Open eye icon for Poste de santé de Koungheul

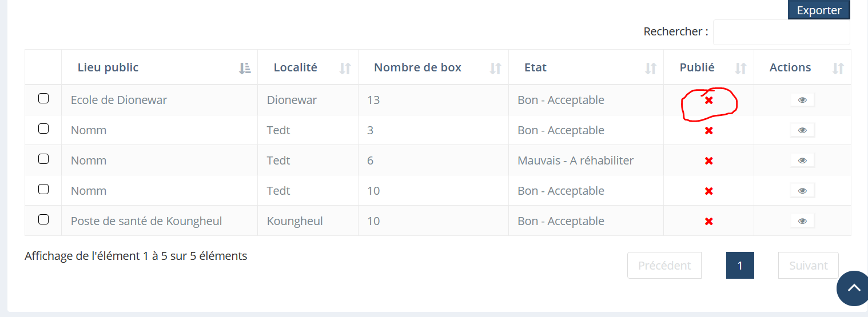(x=802, y=221)
